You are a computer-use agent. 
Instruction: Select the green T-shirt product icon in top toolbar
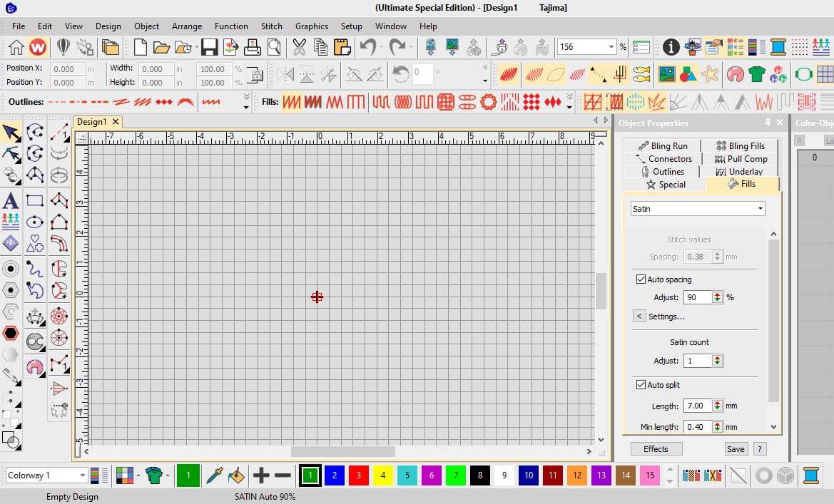click(756, 74)
